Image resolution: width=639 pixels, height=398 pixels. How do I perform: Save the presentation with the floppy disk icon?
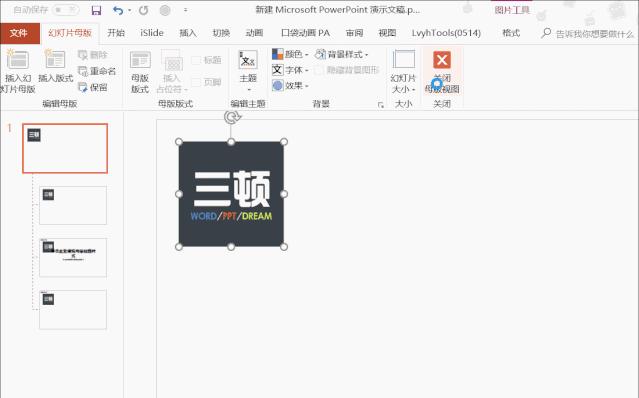(x=96, y=10)
